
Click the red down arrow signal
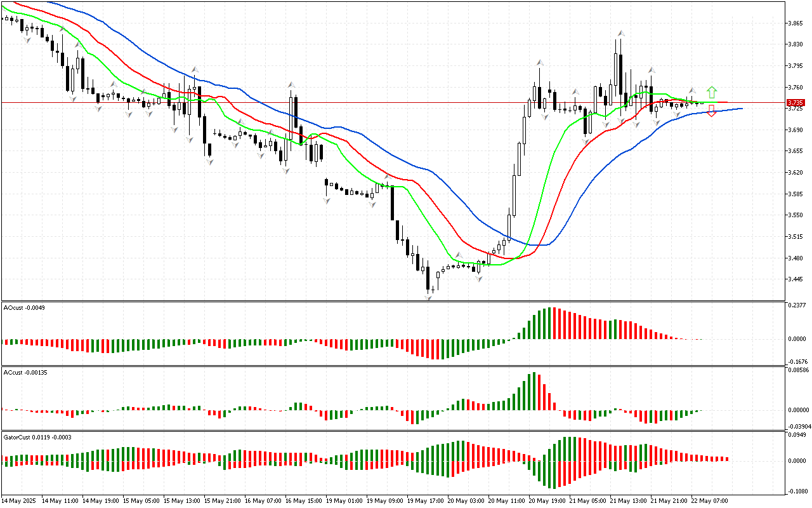[712, 112]
